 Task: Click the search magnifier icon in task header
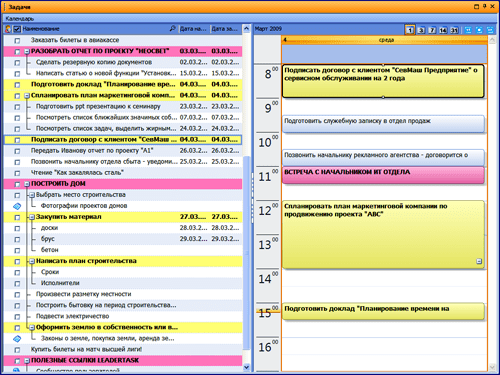tap(172, 29)
